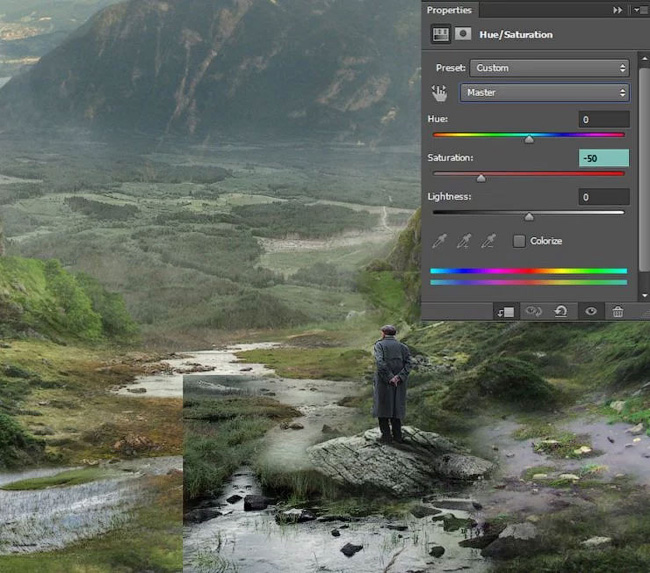Select the on-image targeted adjustment hand tool
650x573 pixels.
coord(439,93)
